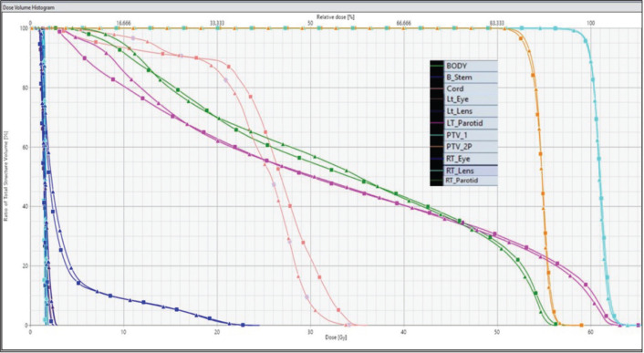
Task: Select the PTV_1 legend entry
Action: tap(471, 135)
